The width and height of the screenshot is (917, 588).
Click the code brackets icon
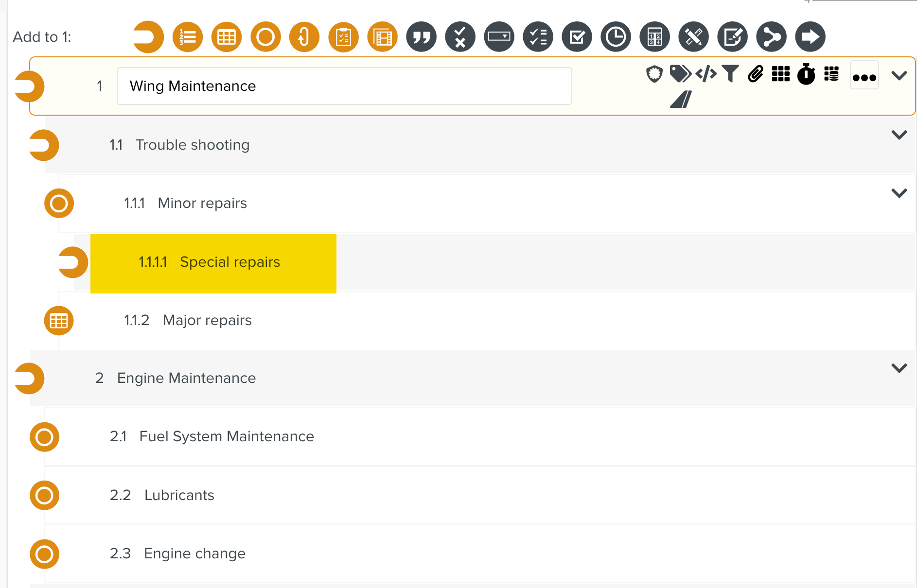706,74
